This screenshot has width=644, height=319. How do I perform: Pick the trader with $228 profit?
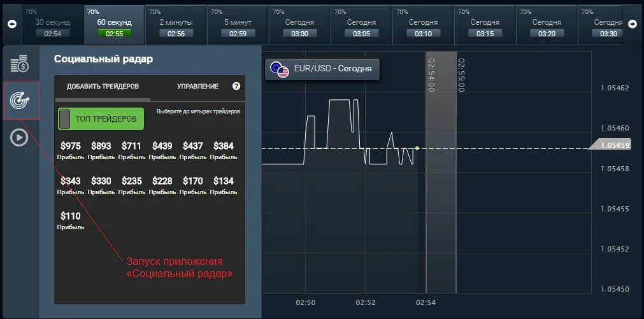click(x=162, y=185)
